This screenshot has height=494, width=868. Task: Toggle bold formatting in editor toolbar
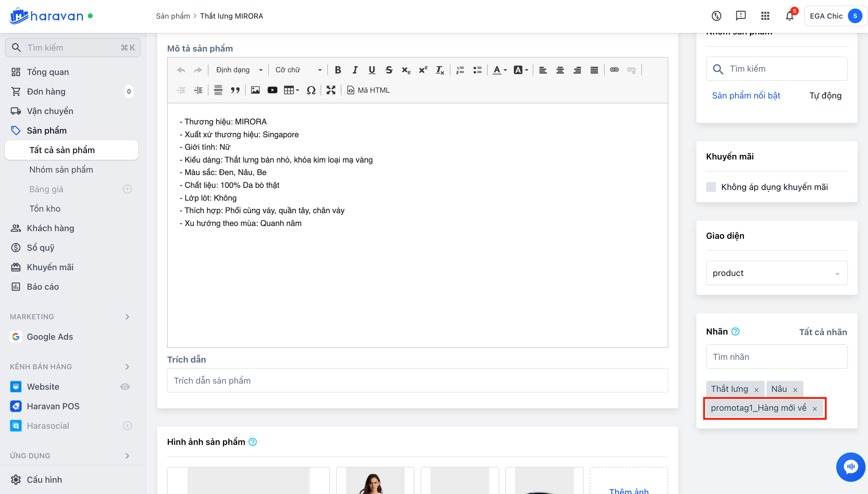(338, 70)
